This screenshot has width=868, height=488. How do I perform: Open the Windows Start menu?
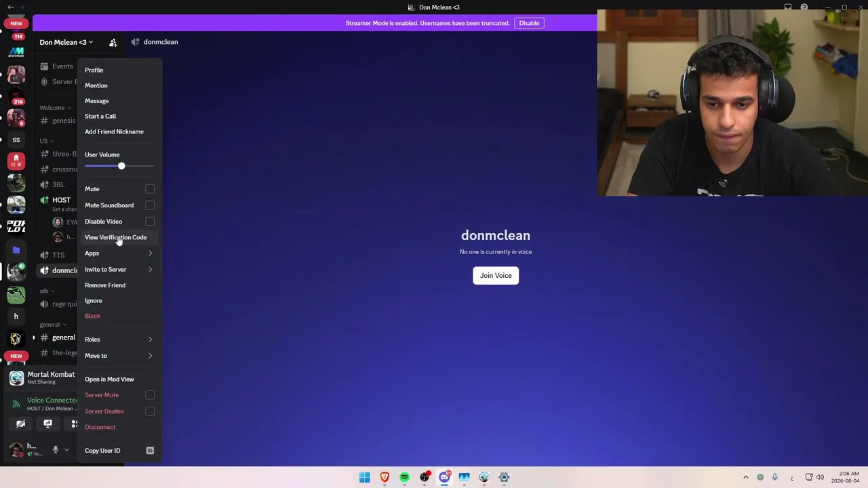(x=365, y=477)
